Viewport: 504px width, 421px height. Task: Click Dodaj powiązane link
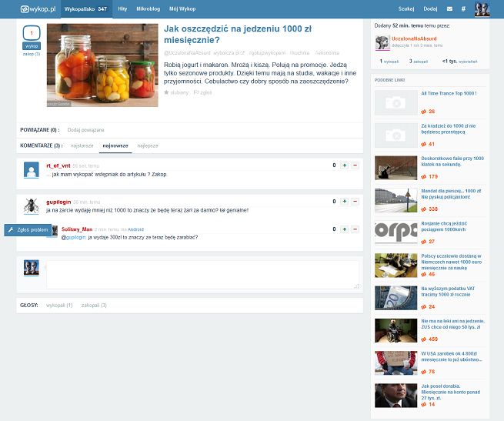point(86,130)
